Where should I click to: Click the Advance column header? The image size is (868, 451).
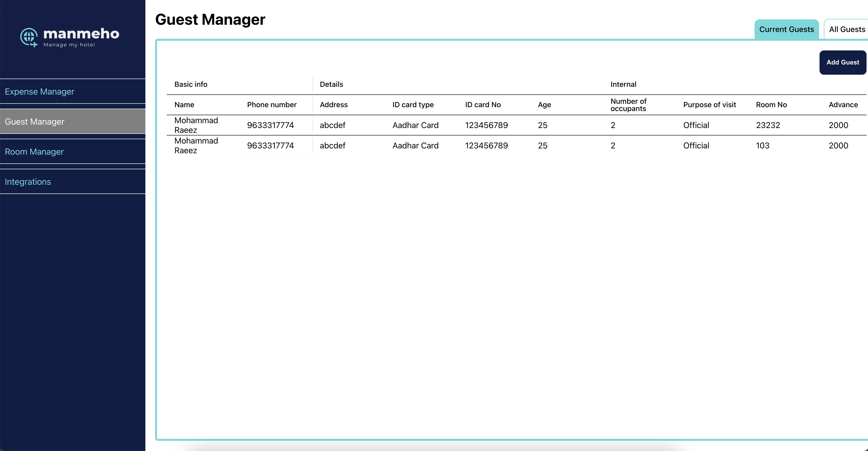[843, 105]
